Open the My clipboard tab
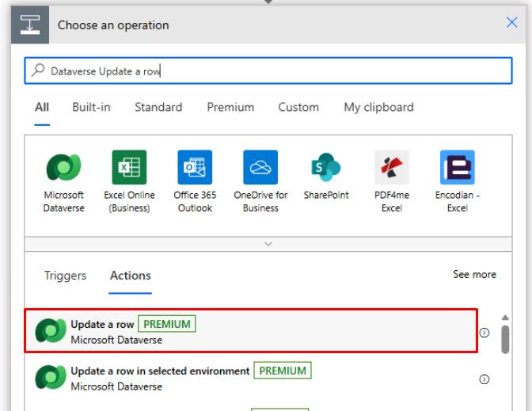The width and height of the screenshot is (532, 411). pos(378,107)
